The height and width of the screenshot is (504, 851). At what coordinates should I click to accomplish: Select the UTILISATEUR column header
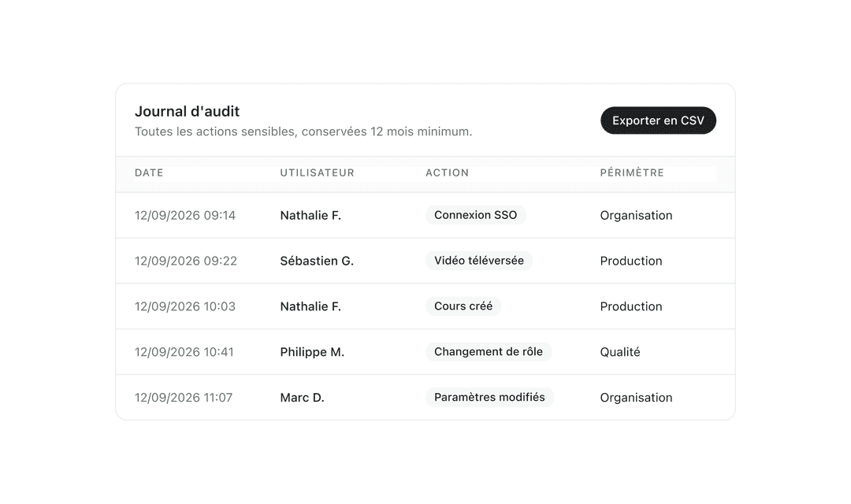click(x=317, y=172)
